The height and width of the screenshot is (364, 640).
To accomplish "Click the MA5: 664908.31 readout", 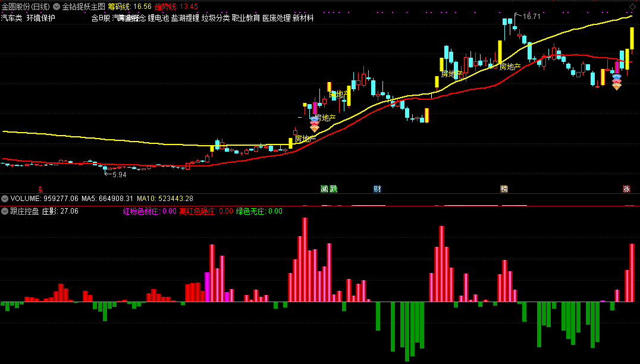I will tap(107, 199).
